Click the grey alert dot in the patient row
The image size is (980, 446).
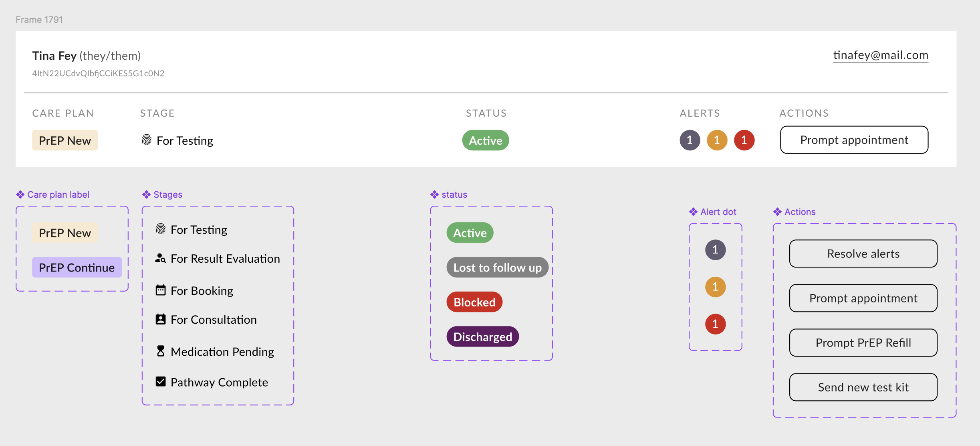[690, 140]
